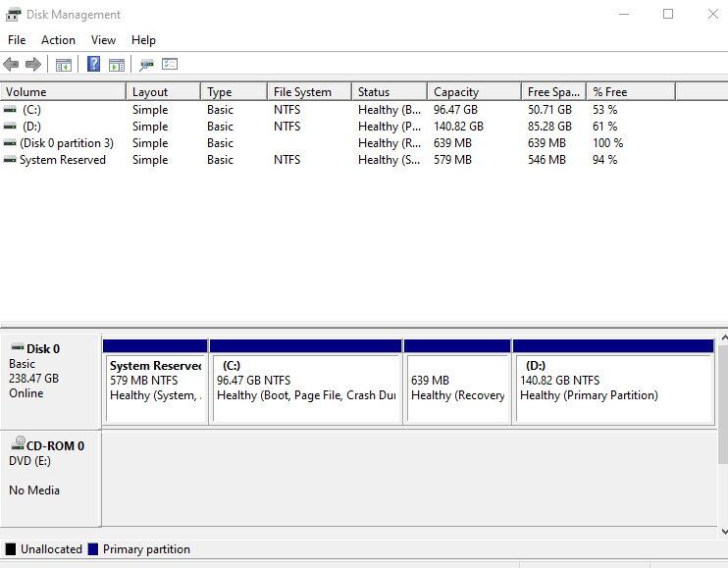Open the Help menu
Screen dimensions: 728x568
(143, 40)
